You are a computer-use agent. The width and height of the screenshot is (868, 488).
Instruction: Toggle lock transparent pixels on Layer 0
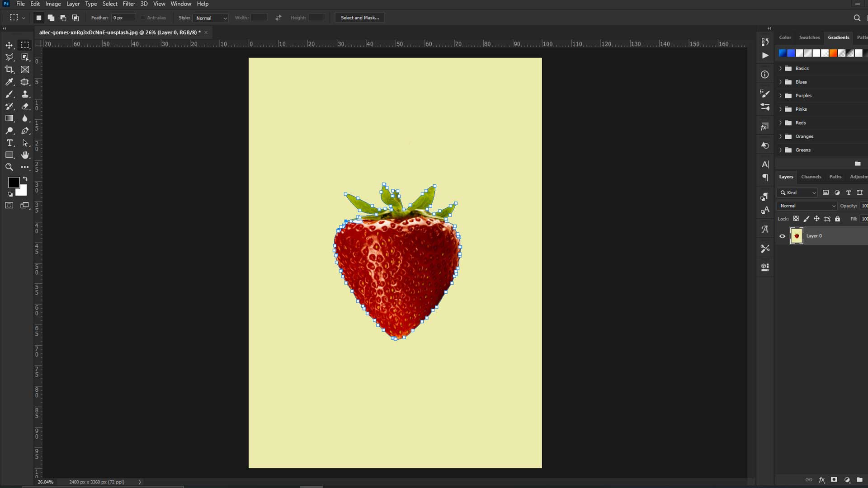(x=797, y=219)
